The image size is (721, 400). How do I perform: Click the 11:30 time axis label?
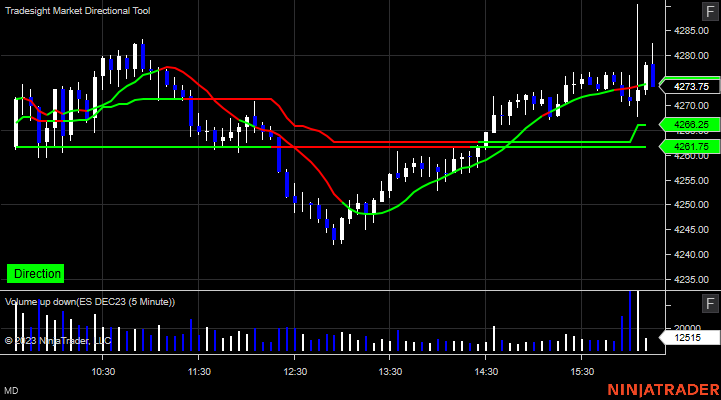coord(199,371)
